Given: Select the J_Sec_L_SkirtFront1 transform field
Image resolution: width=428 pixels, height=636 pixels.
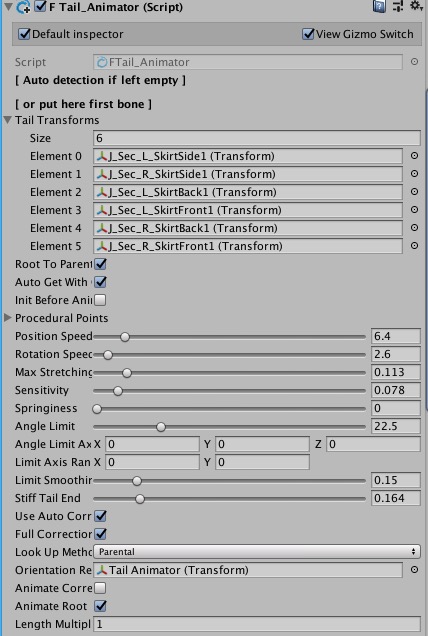Looking at the screenshot, I should pyautogui.click(x=248, y=210).
